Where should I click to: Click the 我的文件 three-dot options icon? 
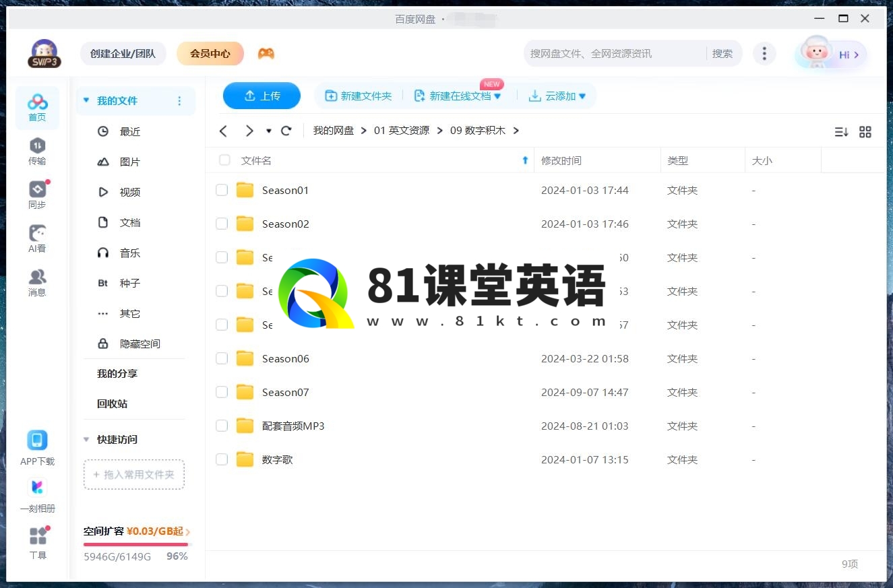[x=179, y=101]
